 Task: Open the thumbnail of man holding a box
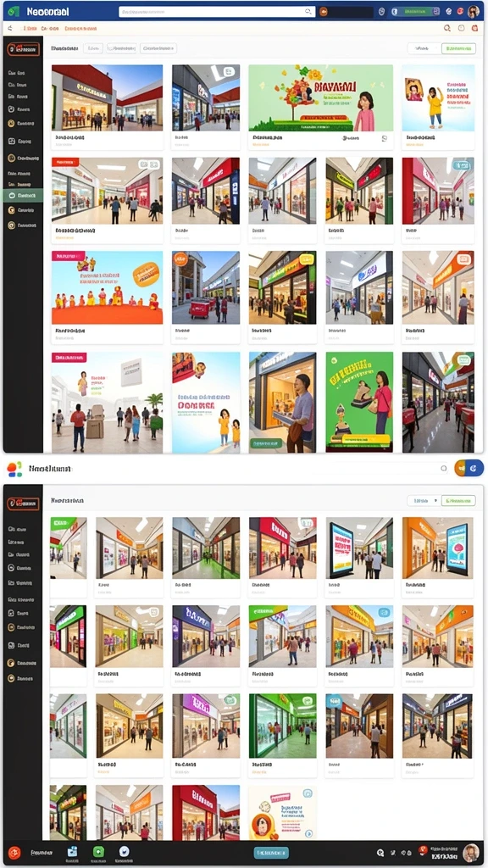[283, 403]
